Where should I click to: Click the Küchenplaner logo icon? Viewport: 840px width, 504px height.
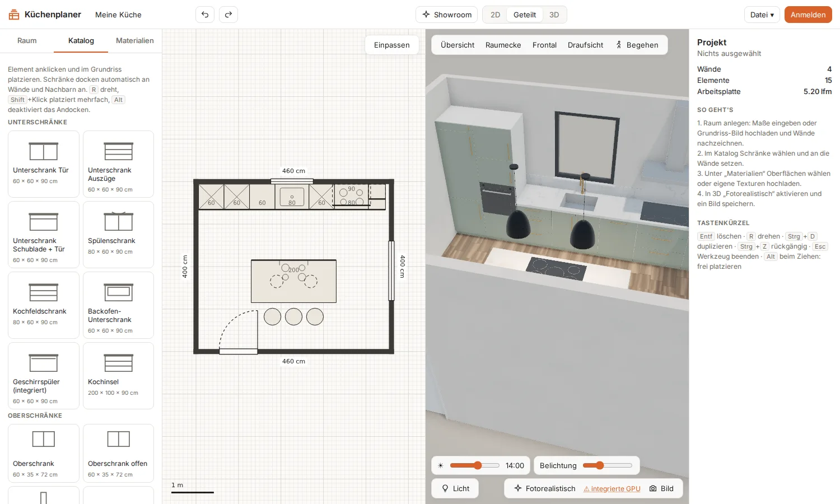14,15
